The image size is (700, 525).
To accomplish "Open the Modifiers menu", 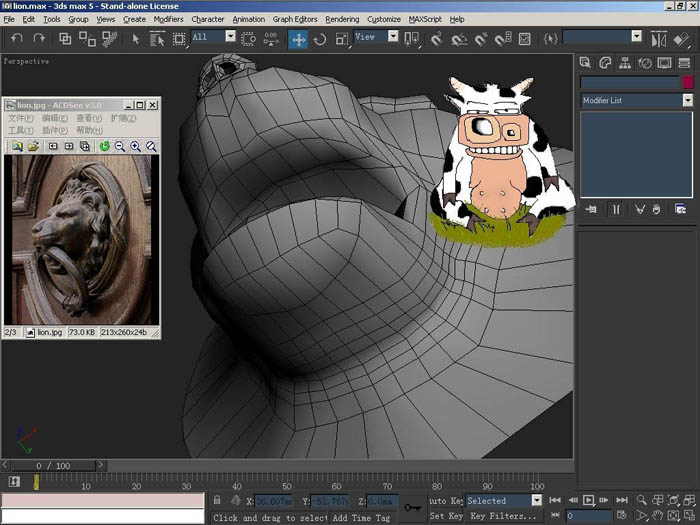I will 168,19.
